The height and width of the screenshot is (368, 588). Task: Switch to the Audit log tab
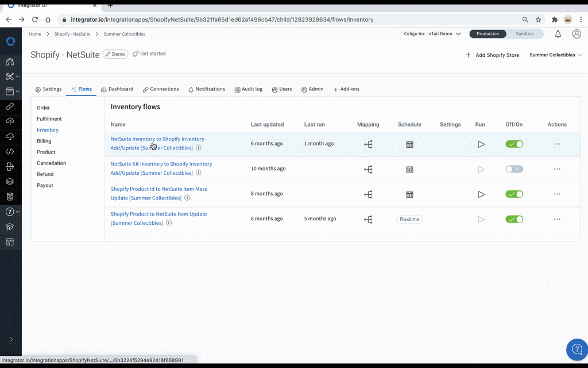coord(248,89)
